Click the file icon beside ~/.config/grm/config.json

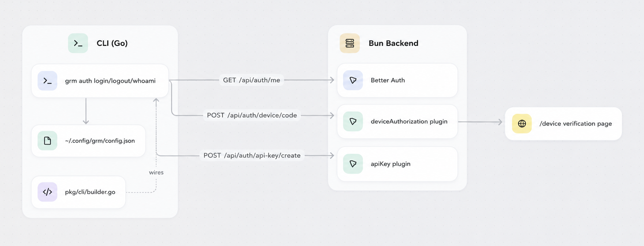(47, 141)
